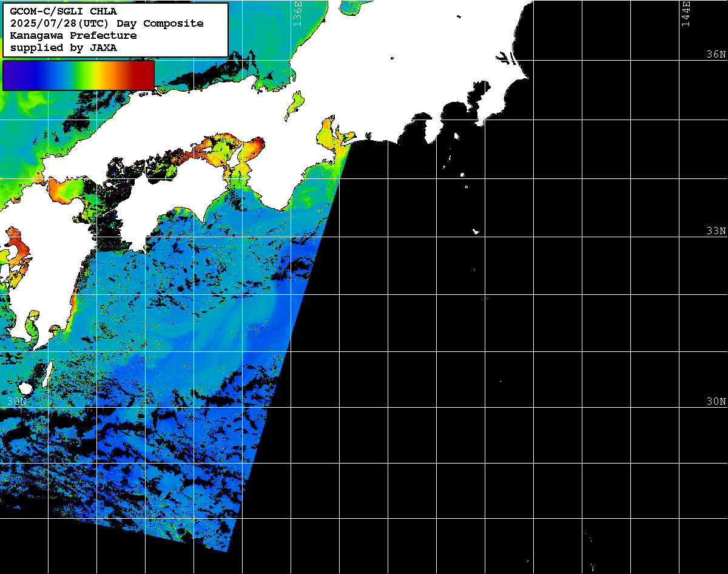Viewport: 728px width, 574px height.
Task: Click the '2025/07/28(UTC) Day Composite' date text
Action: point(107,23)
